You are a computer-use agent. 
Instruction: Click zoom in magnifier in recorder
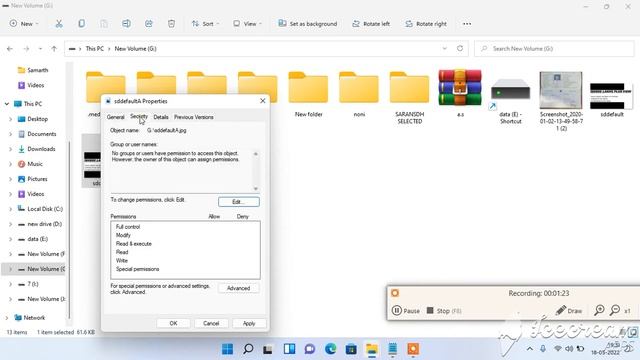pos(599,310)
